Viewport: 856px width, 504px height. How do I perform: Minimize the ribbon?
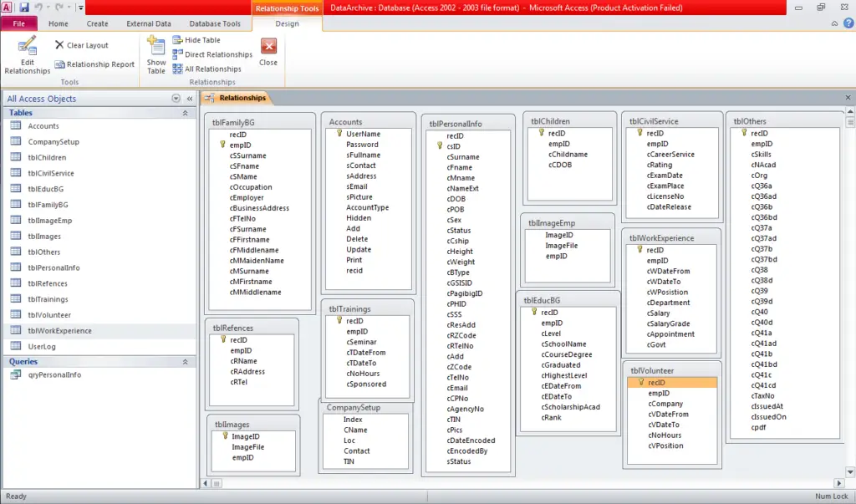click(x=834, y=23)
